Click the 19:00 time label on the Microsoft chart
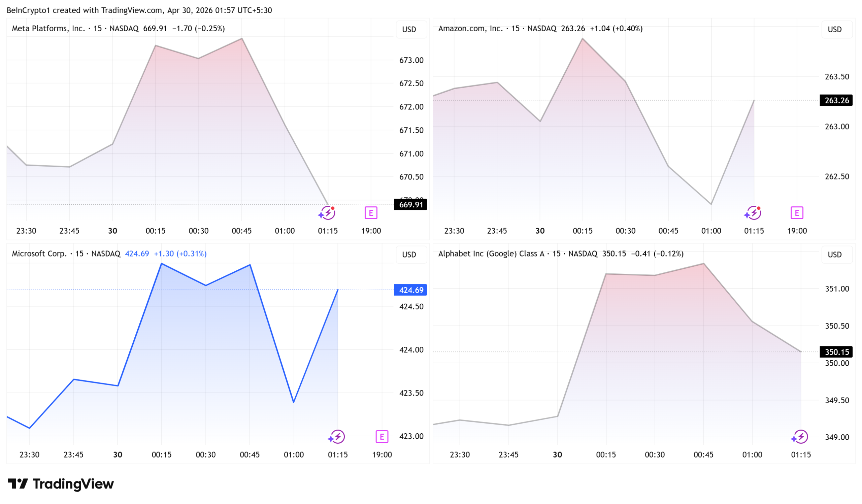 coord(382,455)
